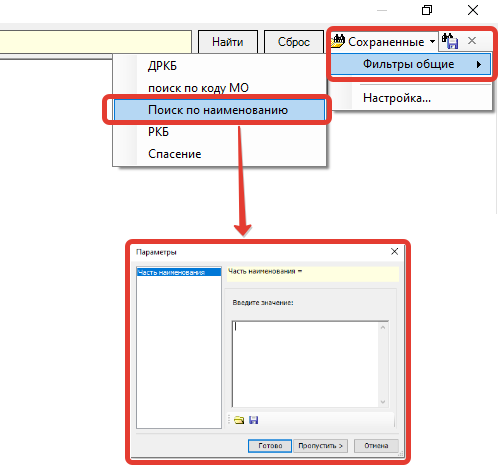The image size is (498, 465).
Task: Close the Параметры dialog with X
Action: (394, 252)
